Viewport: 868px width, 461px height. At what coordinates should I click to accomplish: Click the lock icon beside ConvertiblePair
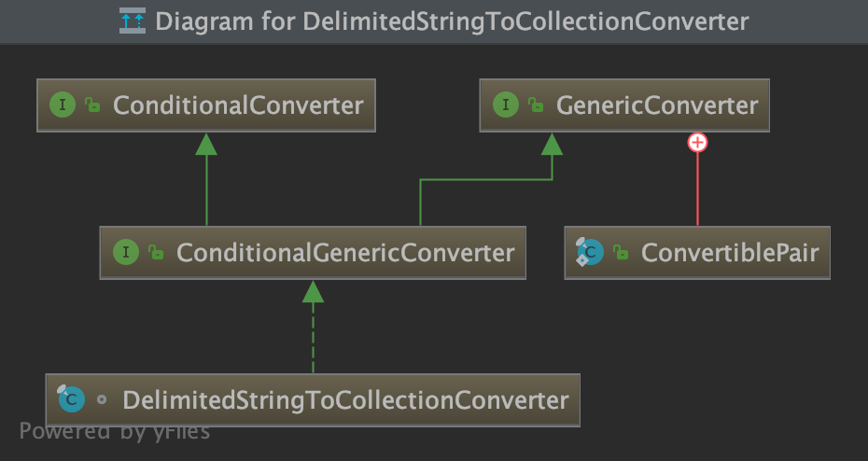coord(621,252)
